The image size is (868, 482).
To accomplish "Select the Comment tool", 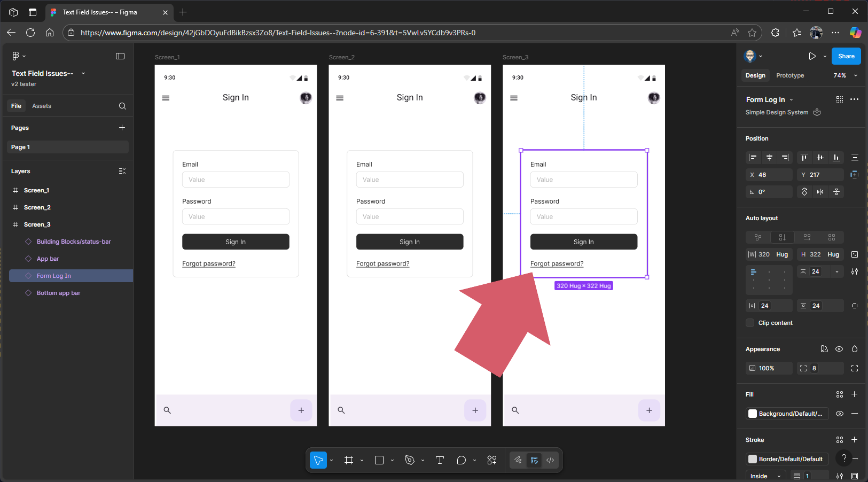I will point(462,460).
